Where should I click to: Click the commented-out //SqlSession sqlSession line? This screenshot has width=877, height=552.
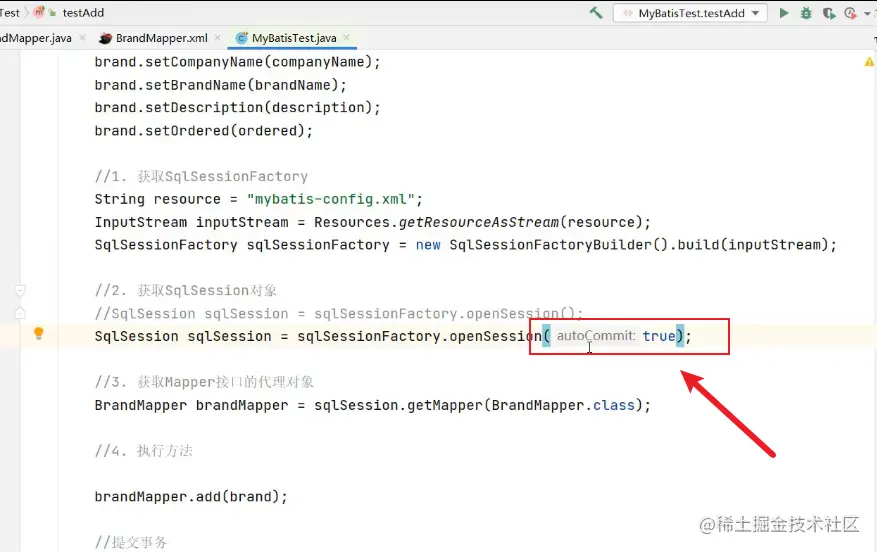(x=339, y=313)
